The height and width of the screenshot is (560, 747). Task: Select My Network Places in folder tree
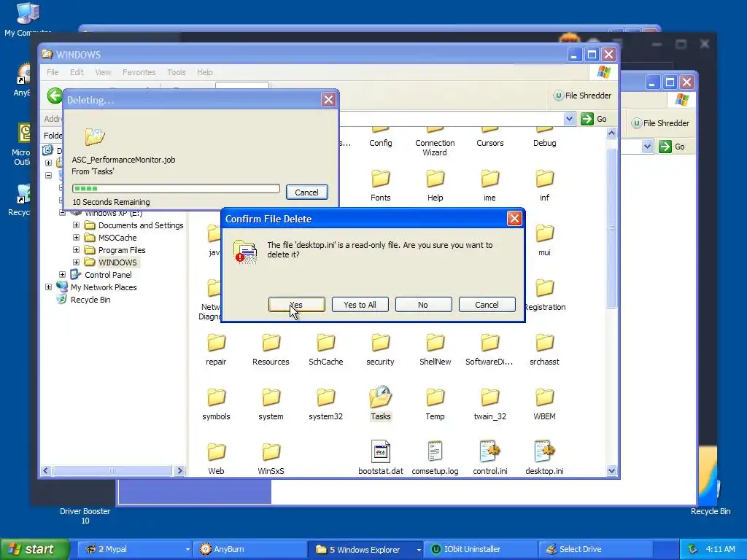(104, 287)
